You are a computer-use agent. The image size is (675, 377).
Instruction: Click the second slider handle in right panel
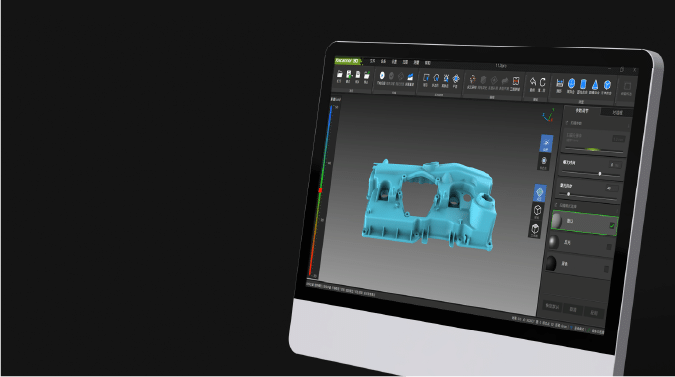[x=568, y=194]
